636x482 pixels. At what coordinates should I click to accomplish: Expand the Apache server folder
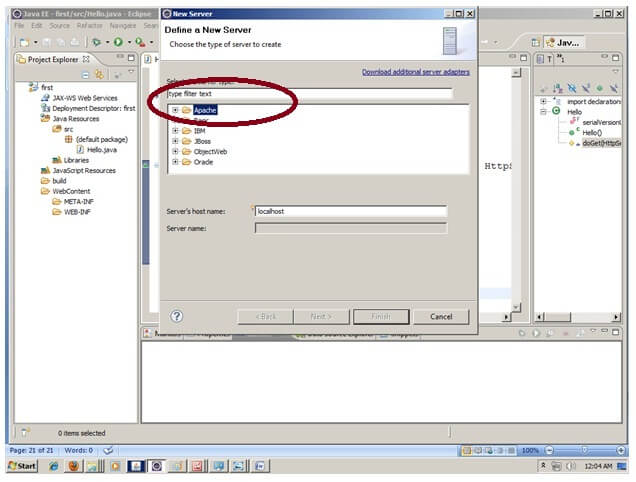click(x=175, y=110)
